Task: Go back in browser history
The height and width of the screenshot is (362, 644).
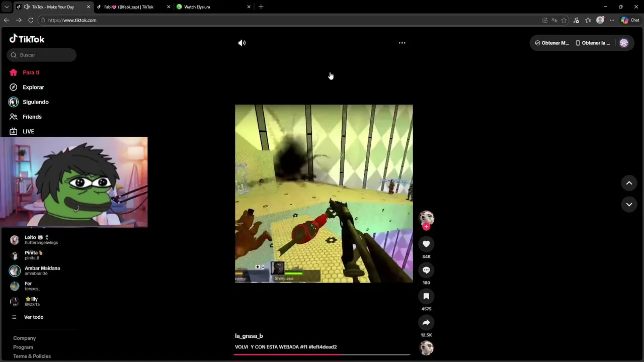Action: tap(7, 20)
